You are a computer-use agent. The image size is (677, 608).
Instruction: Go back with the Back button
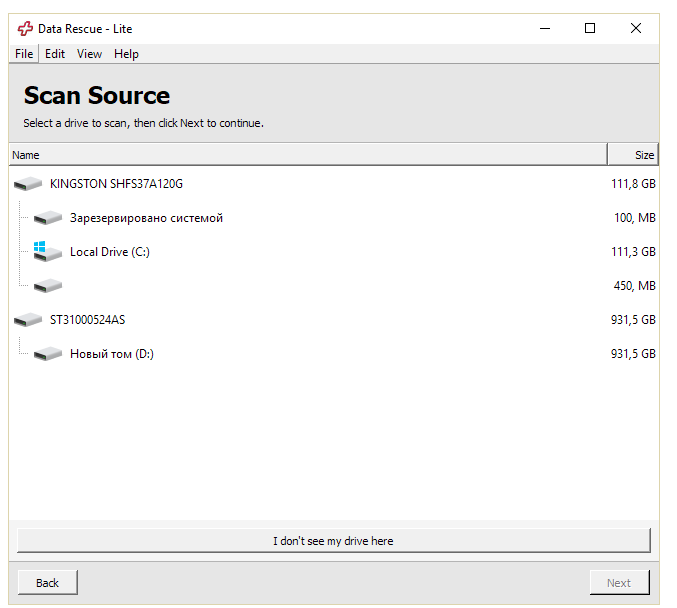(x=47, y=583)
